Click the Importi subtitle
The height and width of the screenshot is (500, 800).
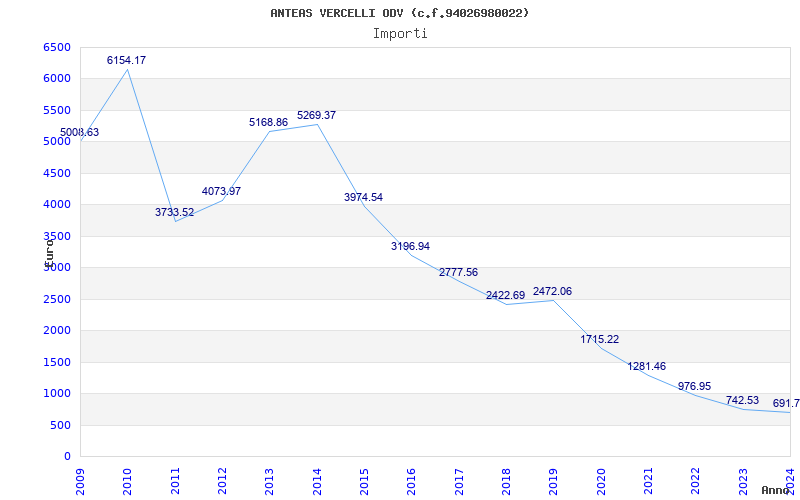coord(400,34)
